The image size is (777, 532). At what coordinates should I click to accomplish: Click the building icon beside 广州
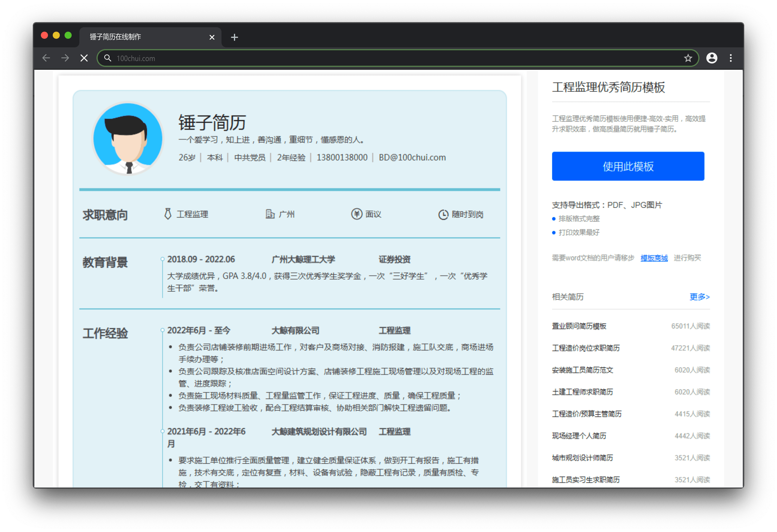pos(270,214)
